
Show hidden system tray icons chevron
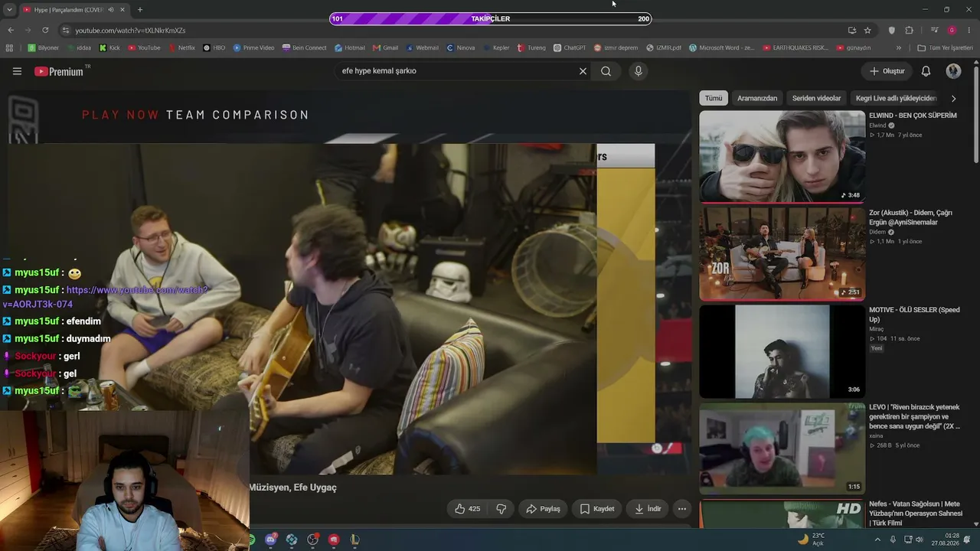(877, 540)
